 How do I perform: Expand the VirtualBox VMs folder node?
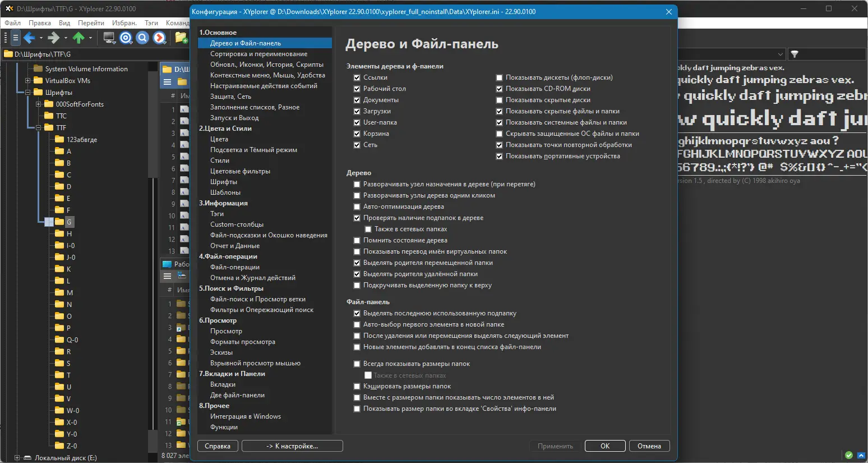tap(28, 81)
